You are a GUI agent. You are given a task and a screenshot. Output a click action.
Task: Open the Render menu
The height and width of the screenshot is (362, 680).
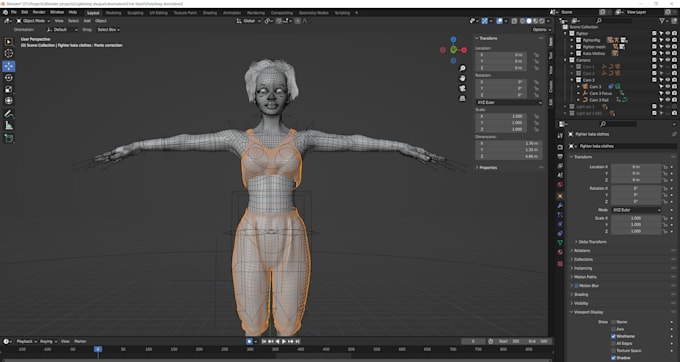(39, 12)
